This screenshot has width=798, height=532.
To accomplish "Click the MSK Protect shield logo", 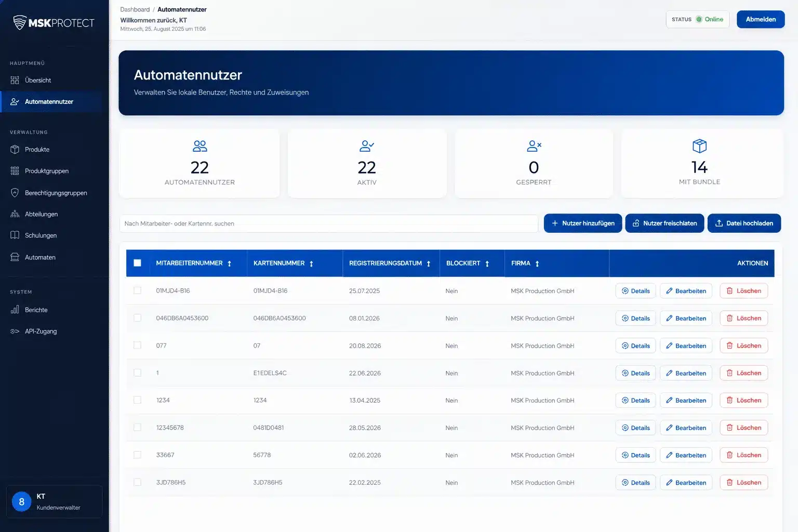I will tap(20, 22).
